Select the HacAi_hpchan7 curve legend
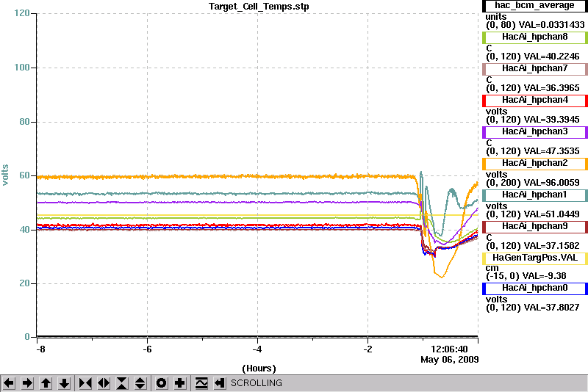This screenshot has width=588, height=392. [x=535, y=68]
